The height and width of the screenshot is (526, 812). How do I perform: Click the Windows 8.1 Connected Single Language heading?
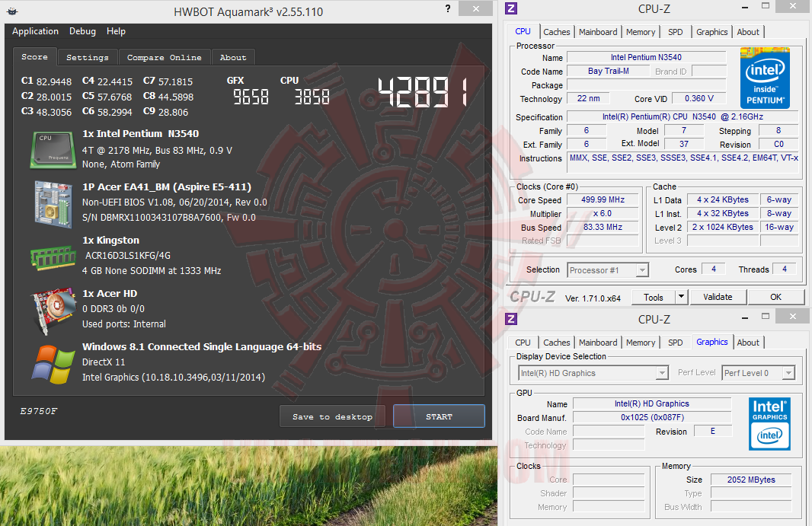coord(202,347)
